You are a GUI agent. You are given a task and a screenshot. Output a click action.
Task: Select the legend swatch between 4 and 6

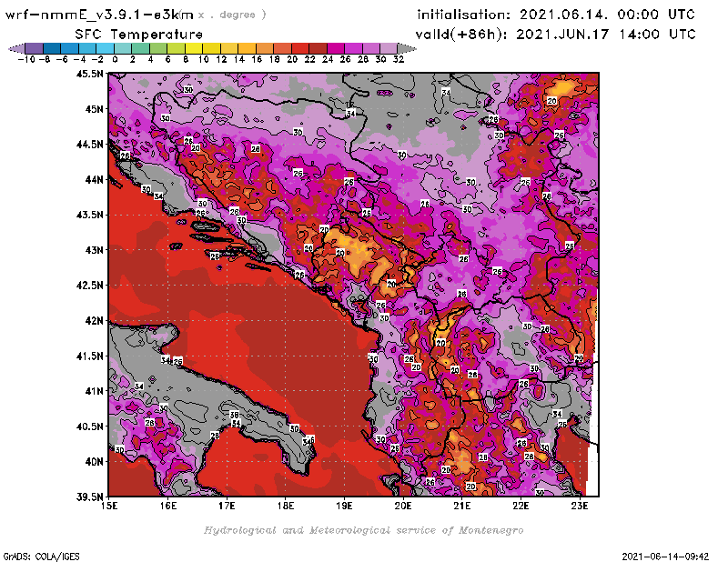click(x=158, y=48)
